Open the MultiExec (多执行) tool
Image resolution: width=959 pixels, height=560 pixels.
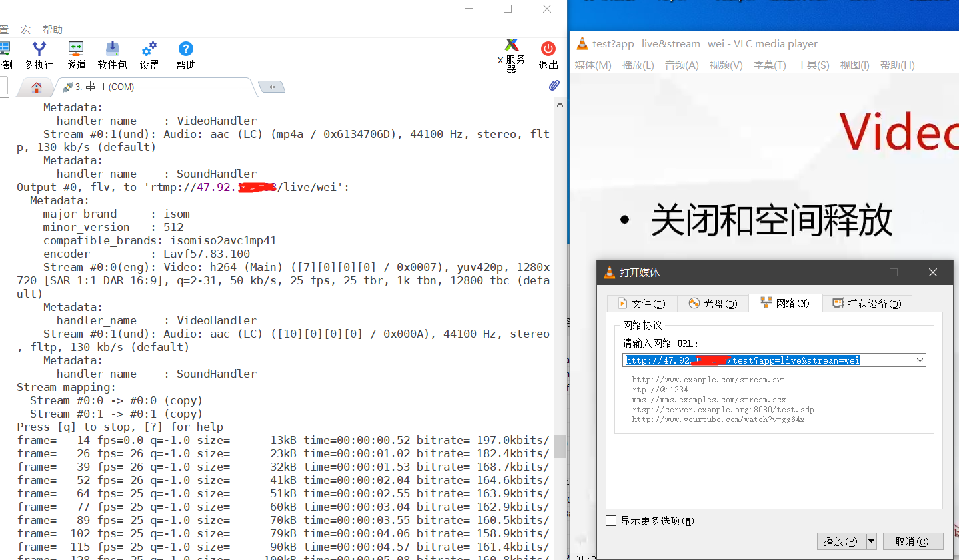pyautogui.click(x=39, y=55)
